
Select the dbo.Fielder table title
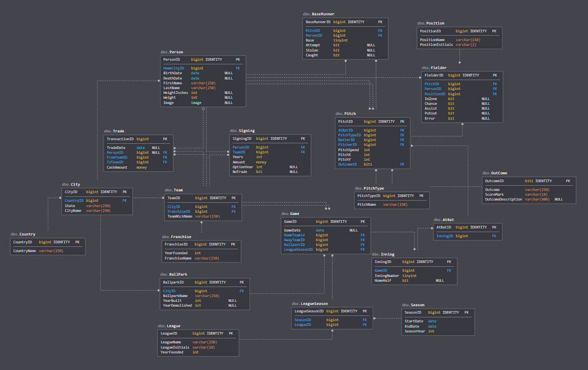click(434, 68)
